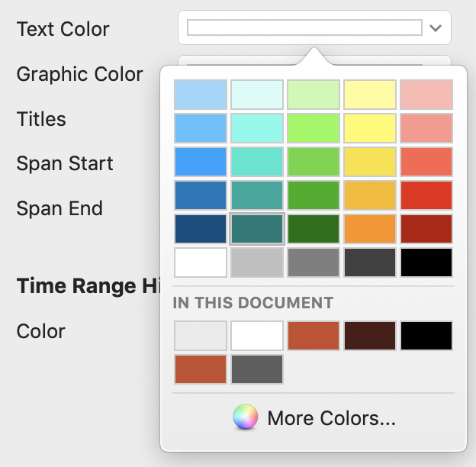
Task: Select the dark gray swatch under In This Document
Action: pos(257,369)
